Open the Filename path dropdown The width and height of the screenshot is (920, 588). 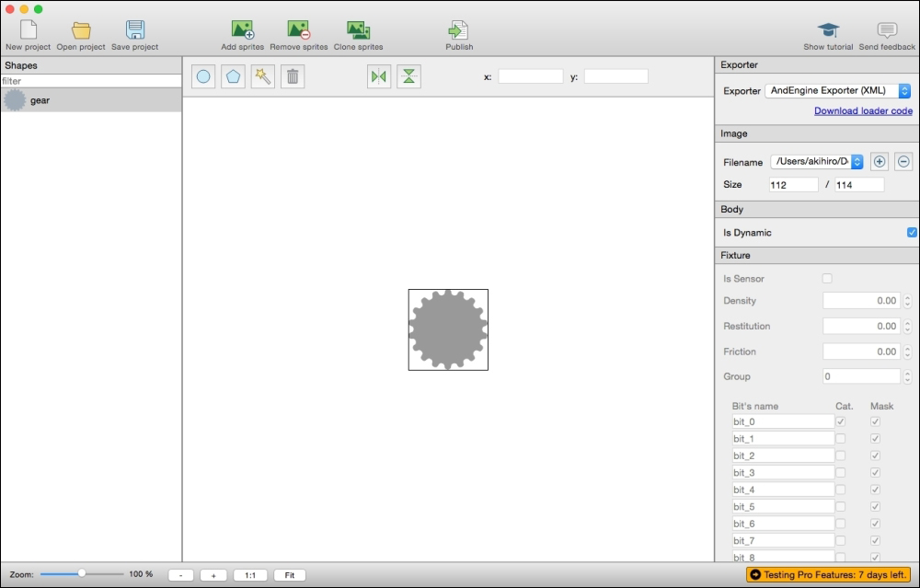pyautogui.click(x=817, y=162)
